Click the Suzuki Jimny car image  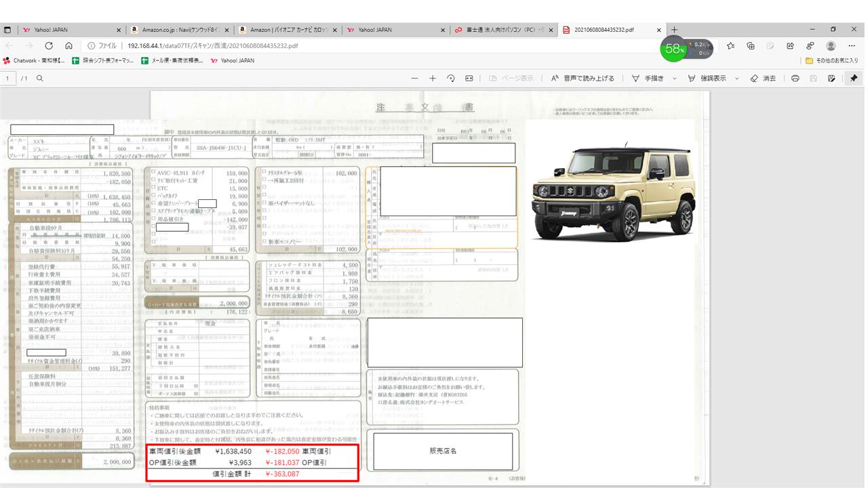[613, 192]
